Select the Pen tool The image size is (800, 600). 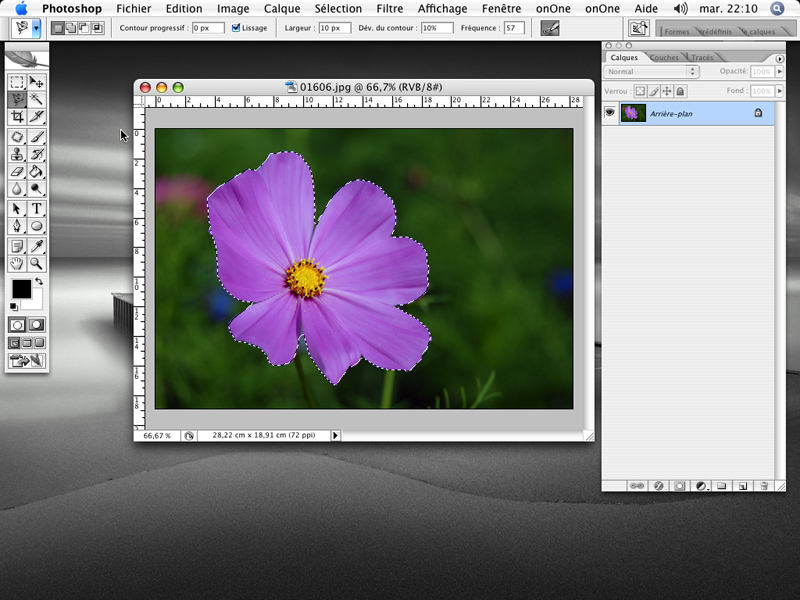[17, 226]
